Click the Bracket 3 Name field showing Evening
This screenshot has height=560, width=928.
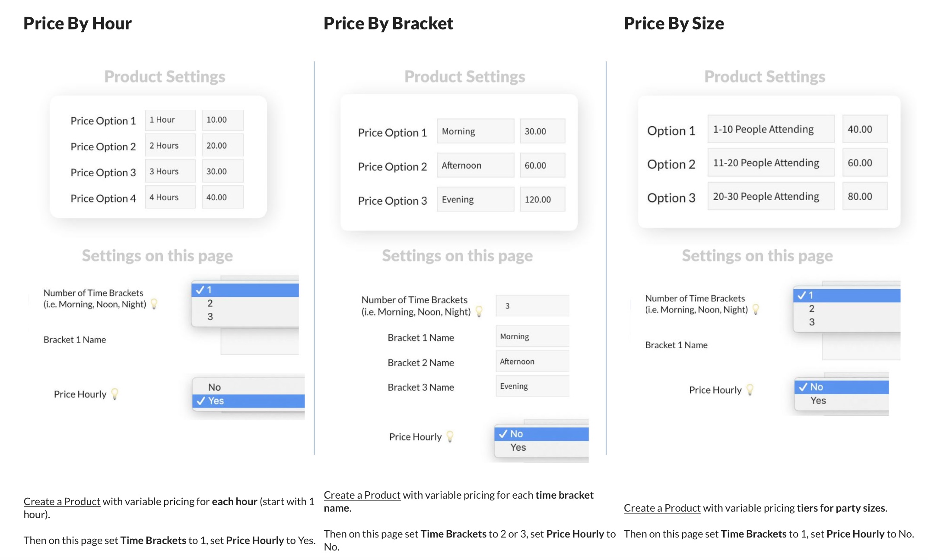532,385
